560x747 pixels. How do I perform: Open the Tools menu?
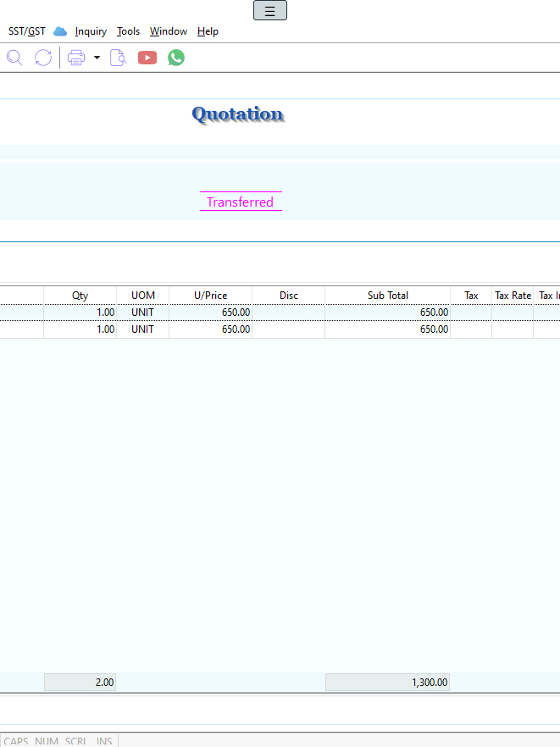click(x=128, y=31)
